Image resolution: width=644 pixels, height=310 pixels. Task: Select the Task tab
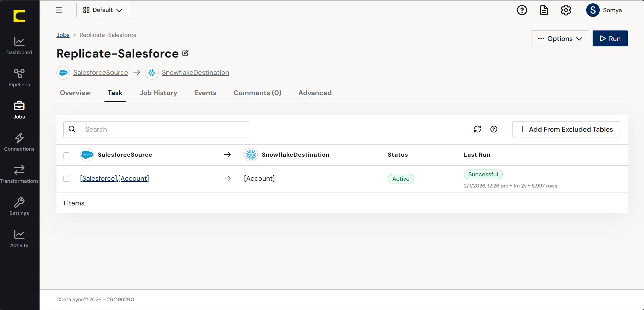115,93
